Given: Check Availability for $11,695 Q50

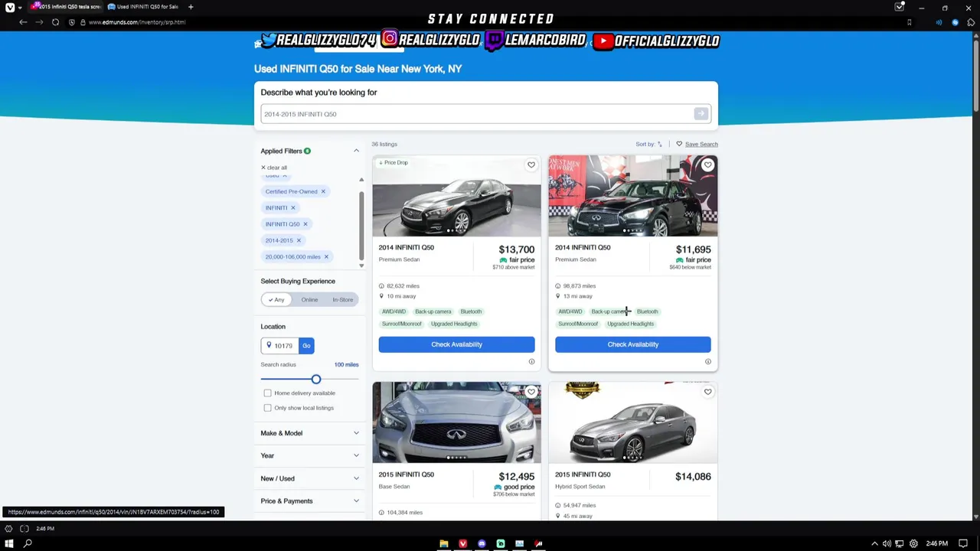Looking at the screenshot, I should coord(632,344).
